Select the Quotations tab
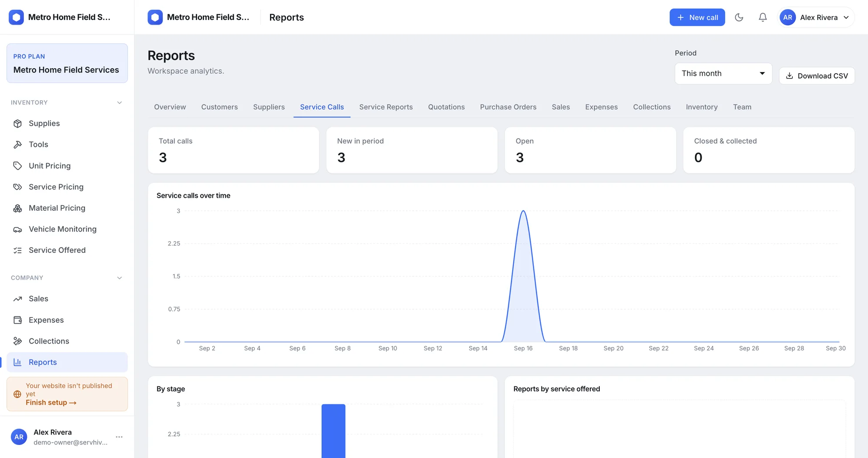Image resolution: width=868 pixels, height=458 pixels. pyautogui.click(x=446, y=107)
